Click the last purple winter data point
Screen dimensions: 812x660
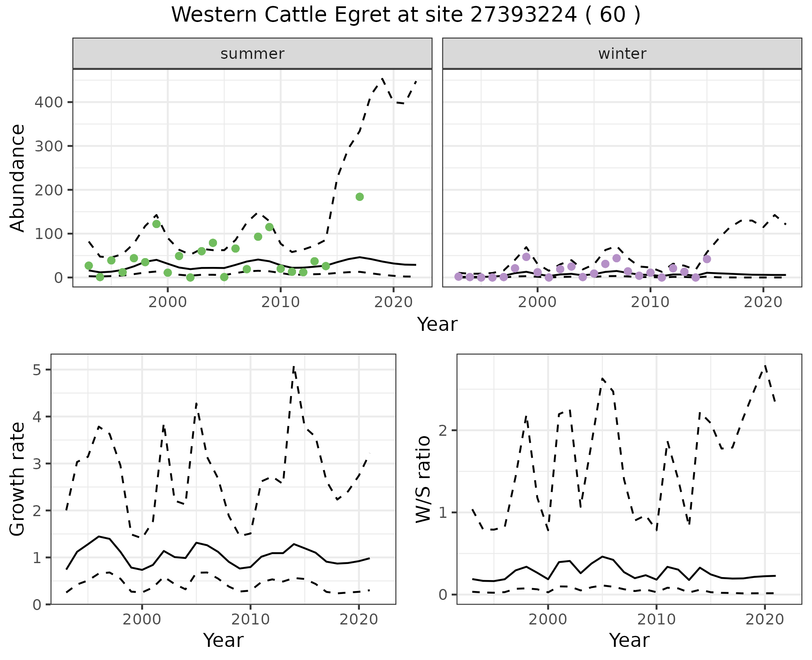pyautogui.click(x=707, y=259)
